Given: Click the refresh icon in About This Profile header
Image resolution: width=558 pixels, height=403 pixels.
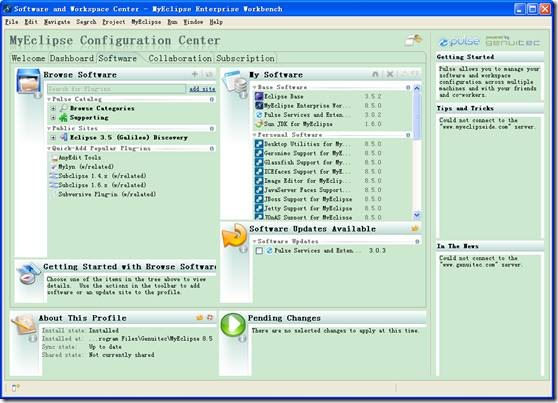Looking at the screenshot, I should click(x=210, y=317).
